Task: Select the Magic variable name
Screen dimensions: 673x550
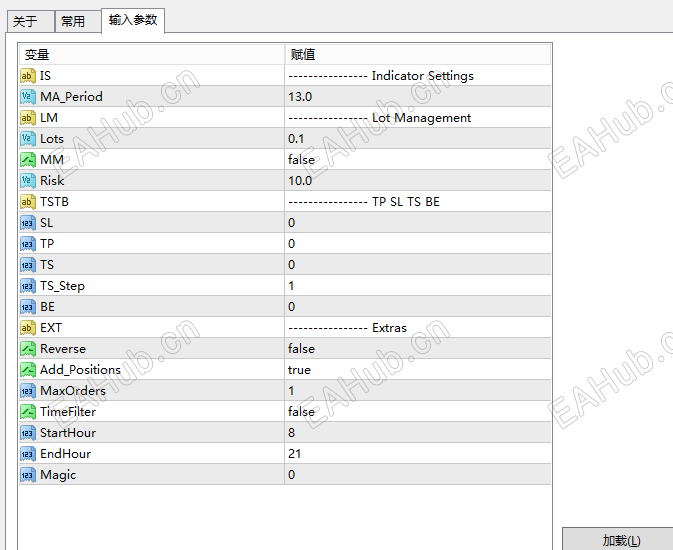Action: tap(58, 475)
